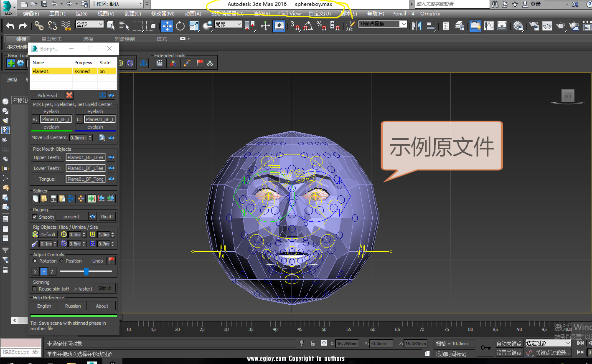Click the Percent Snap toggle icon
Viewport: 592px width, 364px height.
pyautogui.click(x=321, y=26)
